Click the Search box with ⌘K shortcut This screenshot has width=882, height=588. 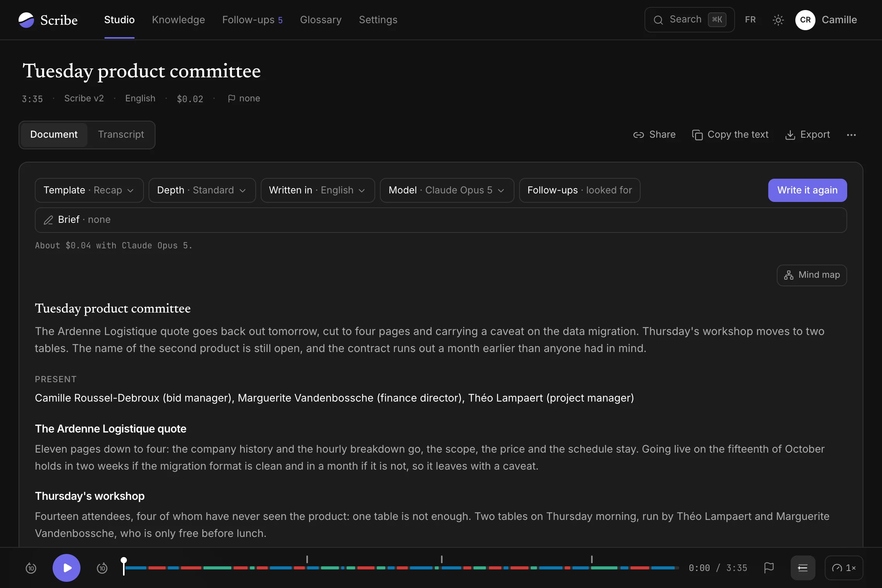coord(689,20)
